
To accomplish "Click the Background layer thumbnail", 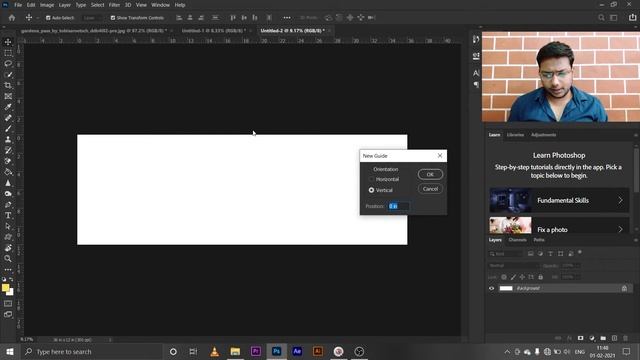I will [506, 288].
